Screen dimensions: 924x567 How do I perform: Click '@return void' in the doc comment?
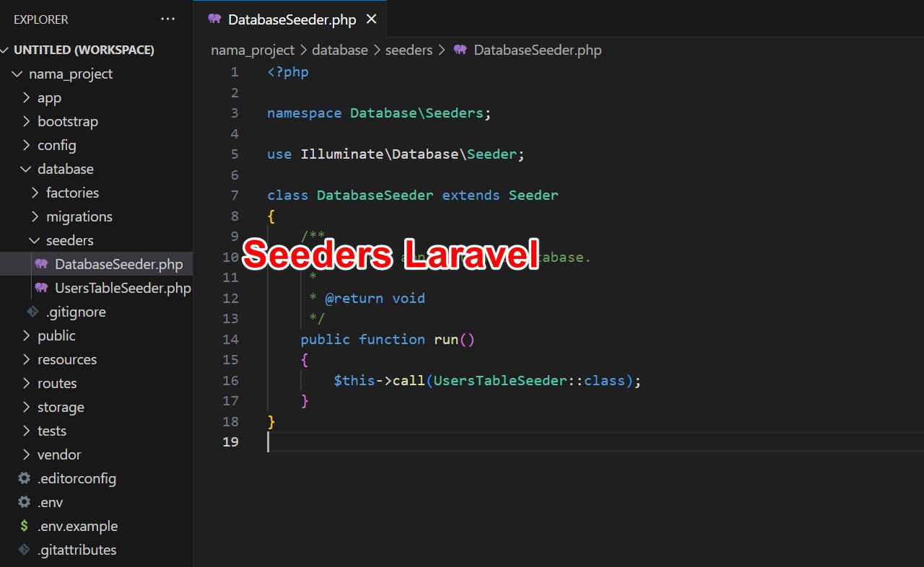click(375, 298)
